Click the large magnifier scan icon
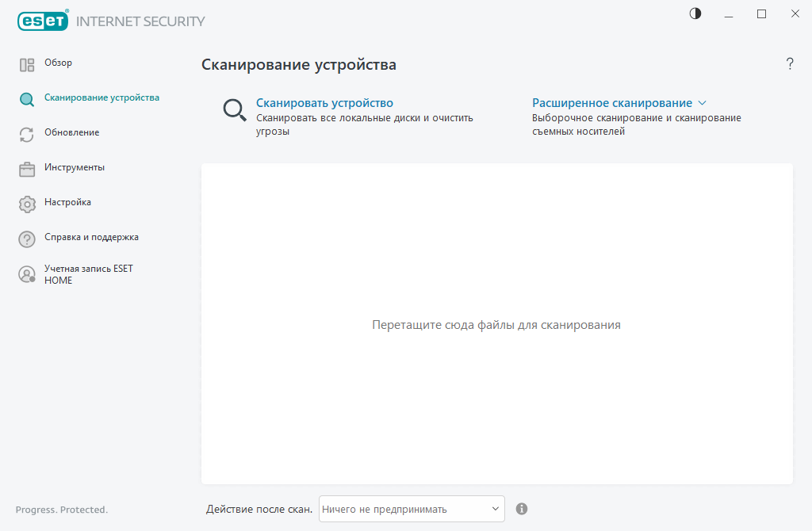Viewport: 812px width, 531px height. (235, 110)
